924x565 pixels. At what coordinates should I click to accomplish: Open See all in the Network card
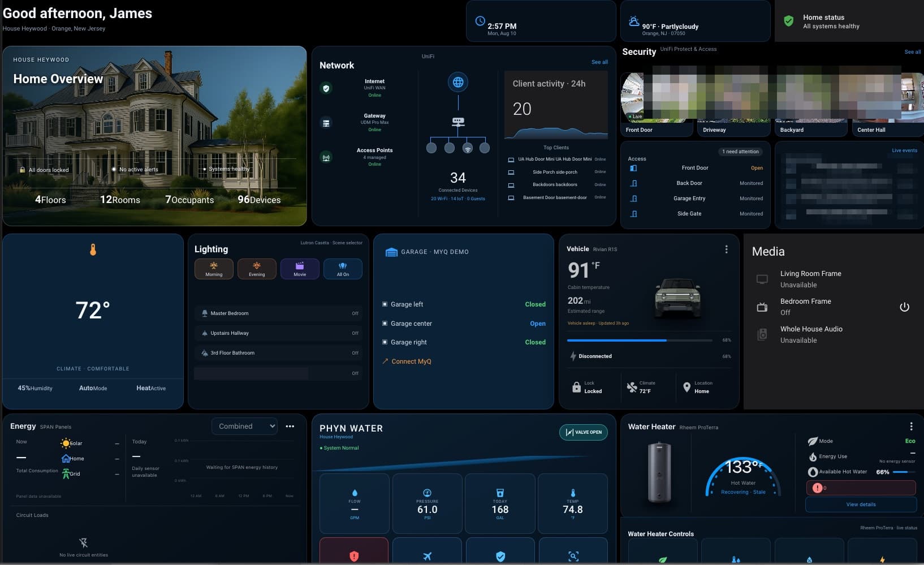(x=599, y=62)
